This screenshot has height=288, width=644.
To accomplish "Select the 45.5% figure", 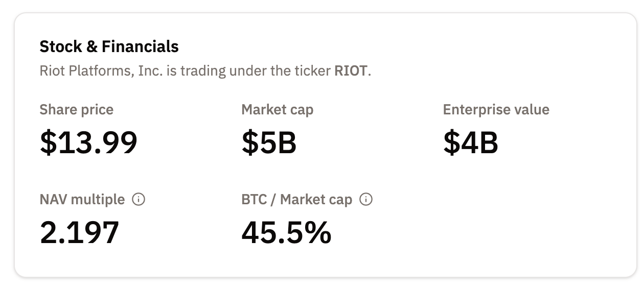I will pos(286,232).
